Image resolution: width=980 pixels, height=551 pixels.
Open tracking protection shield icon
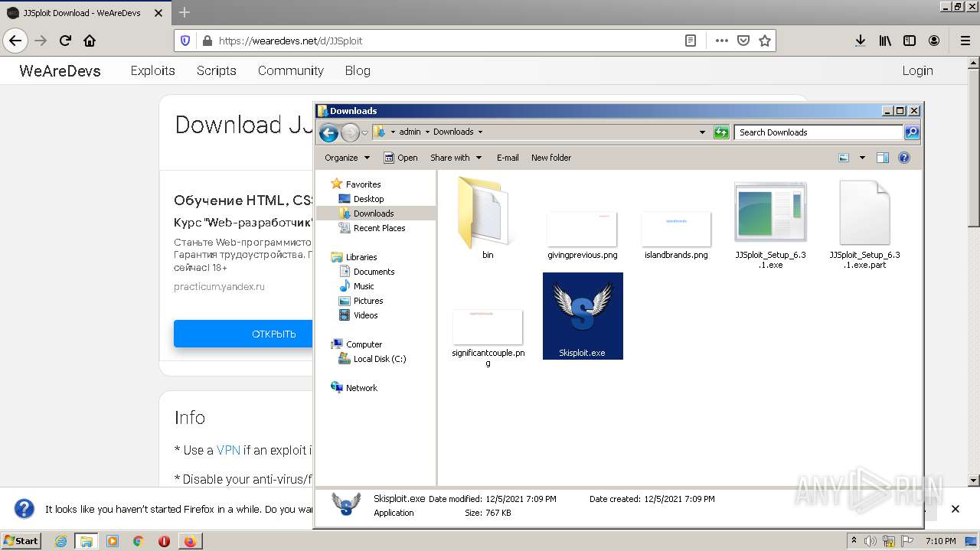pyautogui.click(x=185, y=41)
